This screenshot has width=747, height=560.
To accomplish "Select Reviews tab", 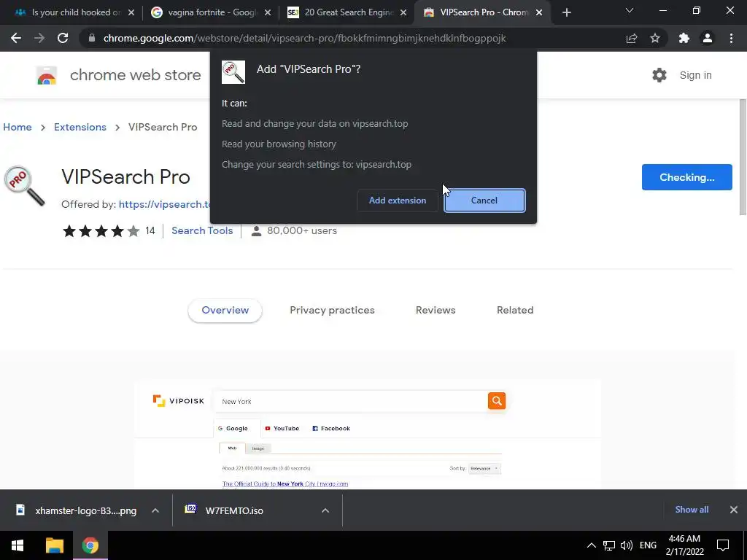I will [436, 310].
